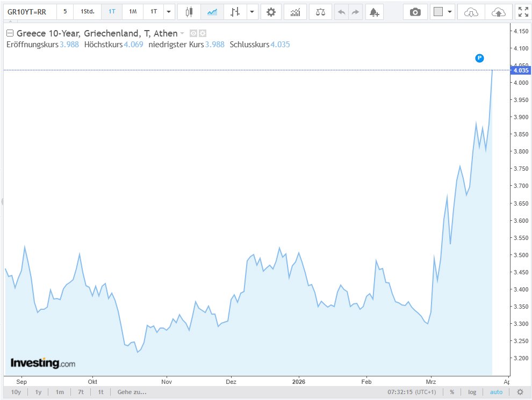Click the 3.500 price axis label
Screen dimensions: 532x400
coord(521,255)
